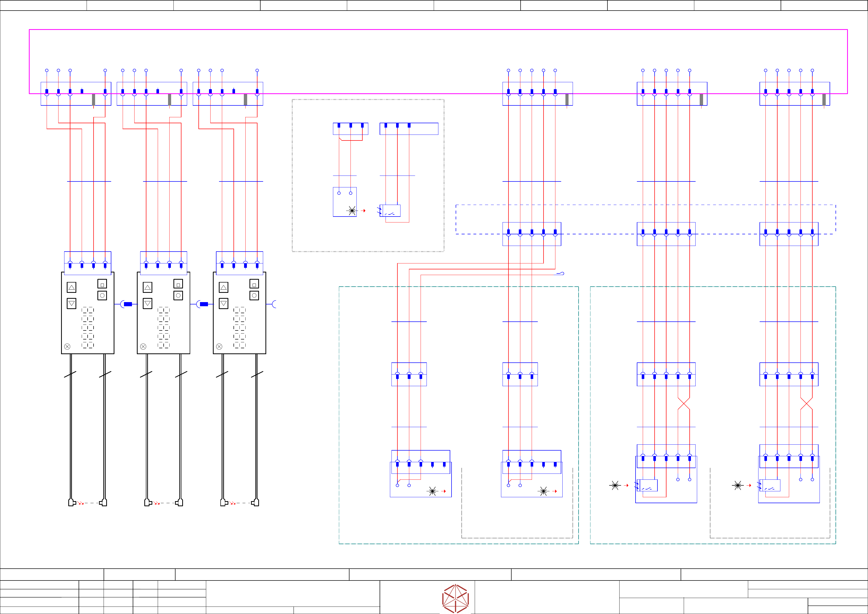
Task: Click crossed-circle lamp on middle controller
Action: [143, 346]
